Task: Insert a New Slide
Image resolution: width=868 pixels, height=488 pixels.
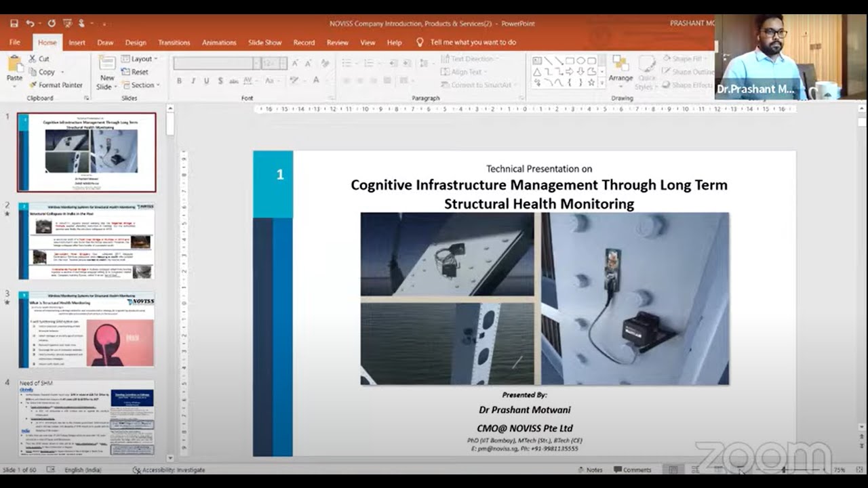Action: [106, 73]
